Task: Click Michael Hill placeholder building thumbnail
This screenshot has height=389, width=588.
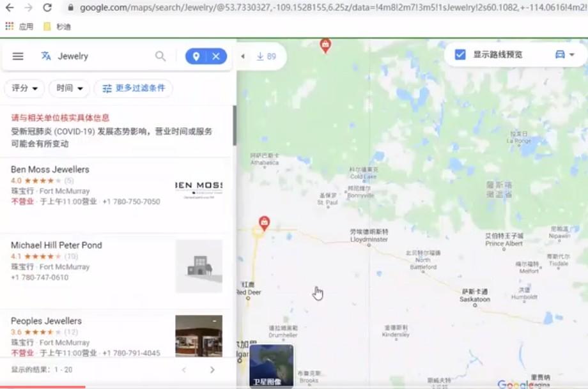Action: tap(199, 266)
